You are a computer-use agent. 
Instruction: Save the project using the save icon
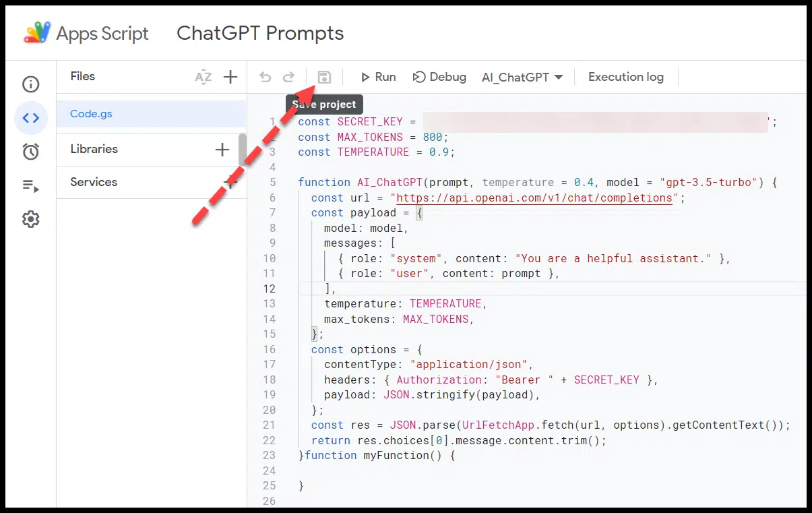point(324,76)
